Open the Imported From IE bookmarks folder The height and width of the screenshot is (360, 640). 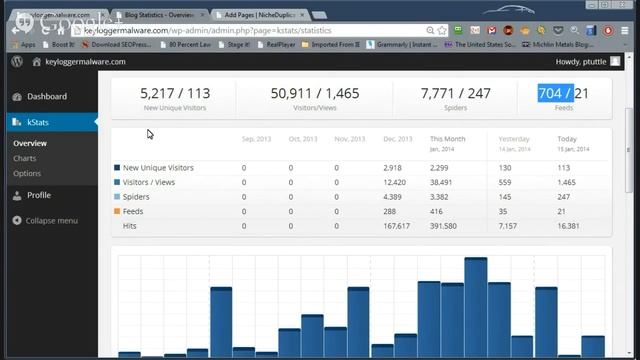click(x=331, y=44)
